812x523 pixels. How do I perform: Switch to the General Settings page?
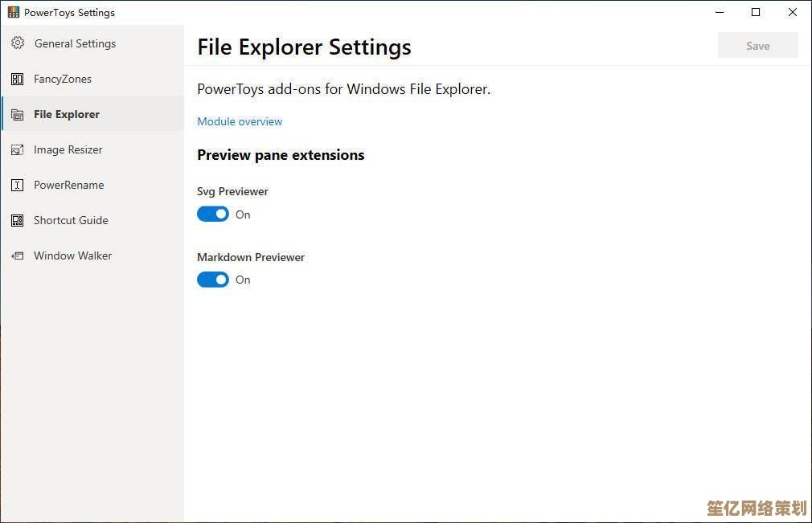pyautogui.click(x=75, y=43)
